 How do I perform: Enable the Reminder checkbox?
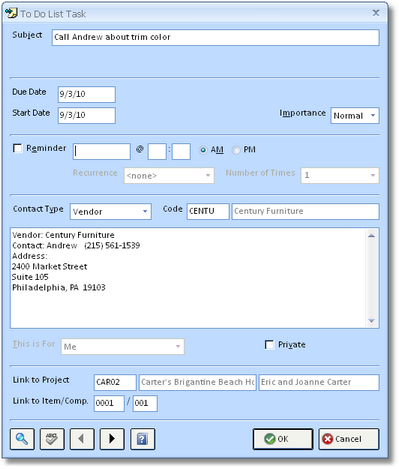coord(17,148)
